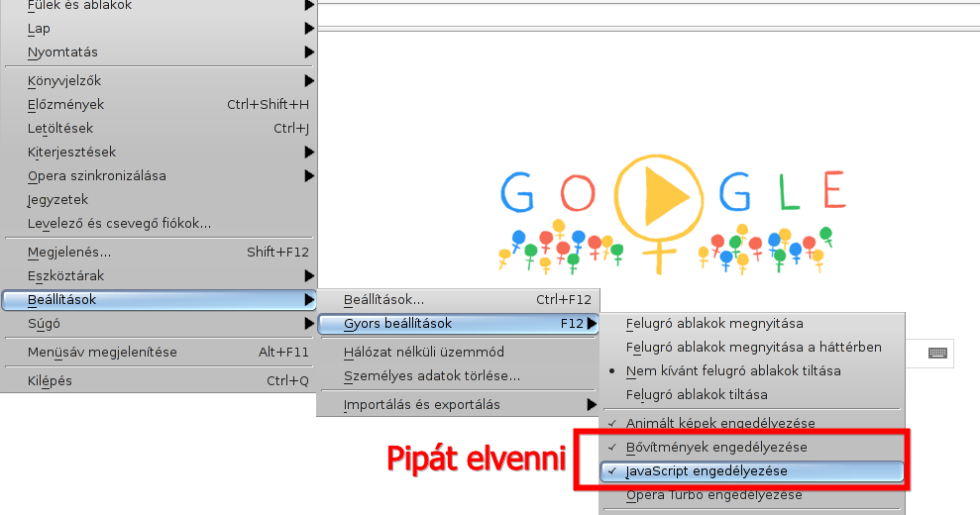Select Nem kívánt felugró ablakok tiltása

(752, 370)
